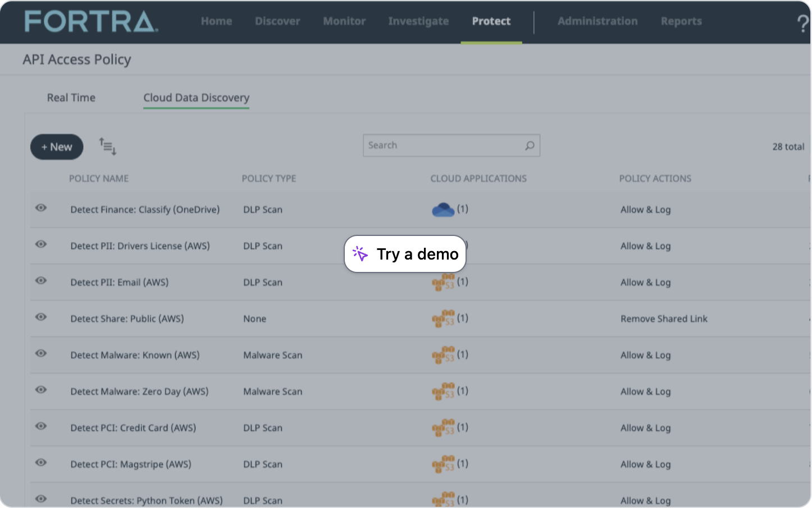The height and width of the screenshot is (509, 812).
Task: Toggle the eye icon for Detect PCI: Magstripe (AWS)
Action: tap(41, 462)
